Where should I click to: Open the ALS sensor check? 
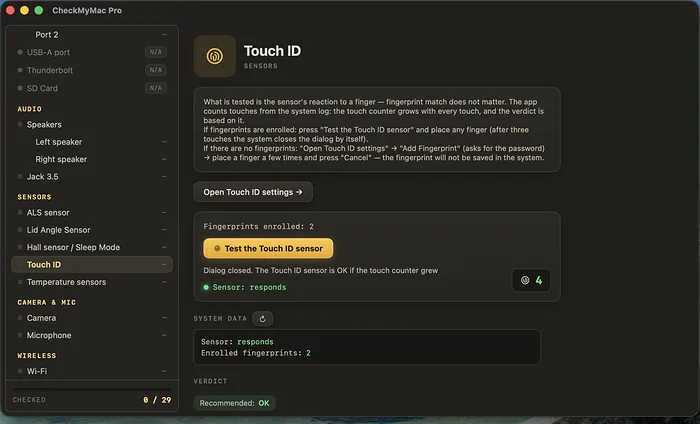point(92,212)
